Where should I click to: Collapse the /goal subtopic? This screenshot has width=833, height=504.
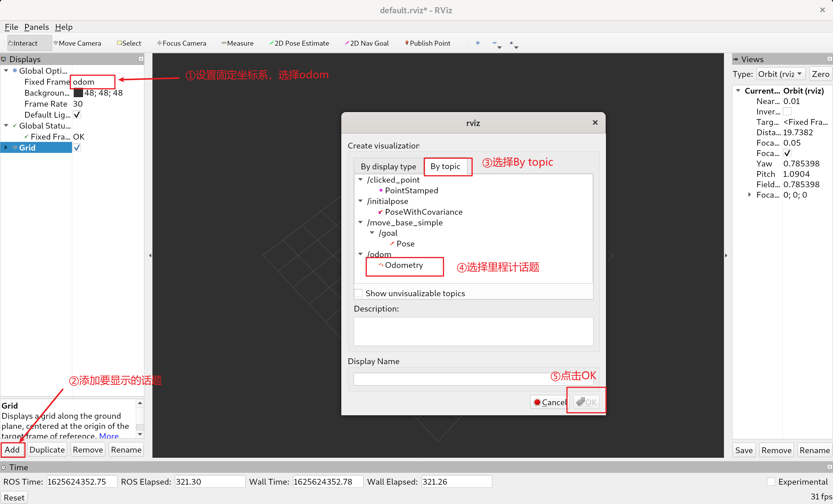tap(372, 232)
